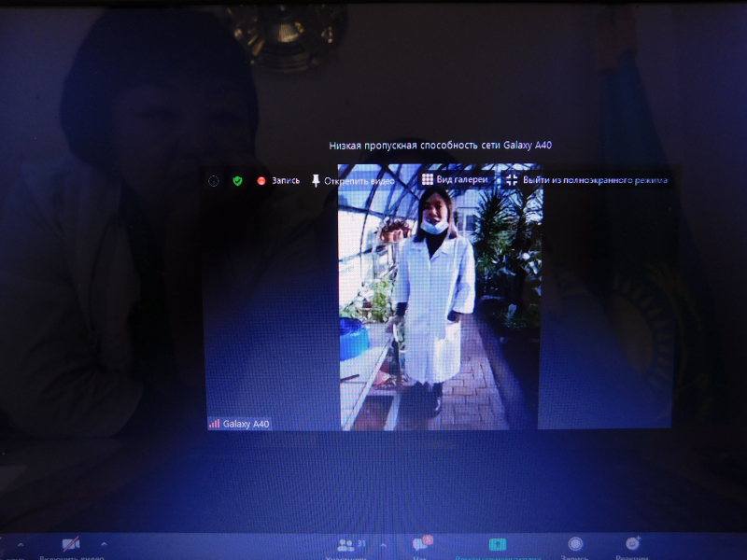The width and height of the screenshot is (747, 560).
Task: Unpin video using the pin icon
Action: [316, 181]
